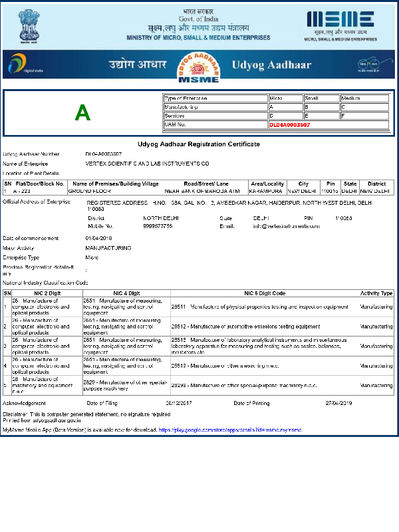This screenshot has height=532, width=399.
Task: Click the 'NIC 4 Digit' column header
Action: 126,293
